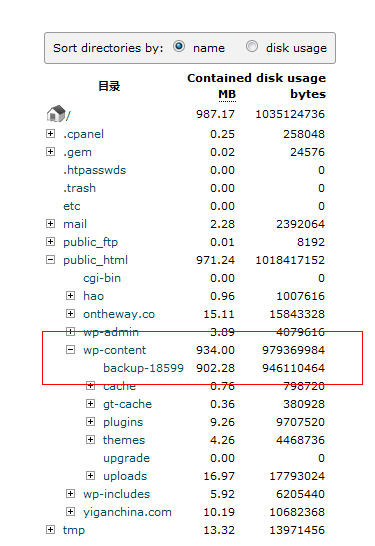Expand the public_ftp directory
Viewport: 375px width, 546px height.
point(50,242)
